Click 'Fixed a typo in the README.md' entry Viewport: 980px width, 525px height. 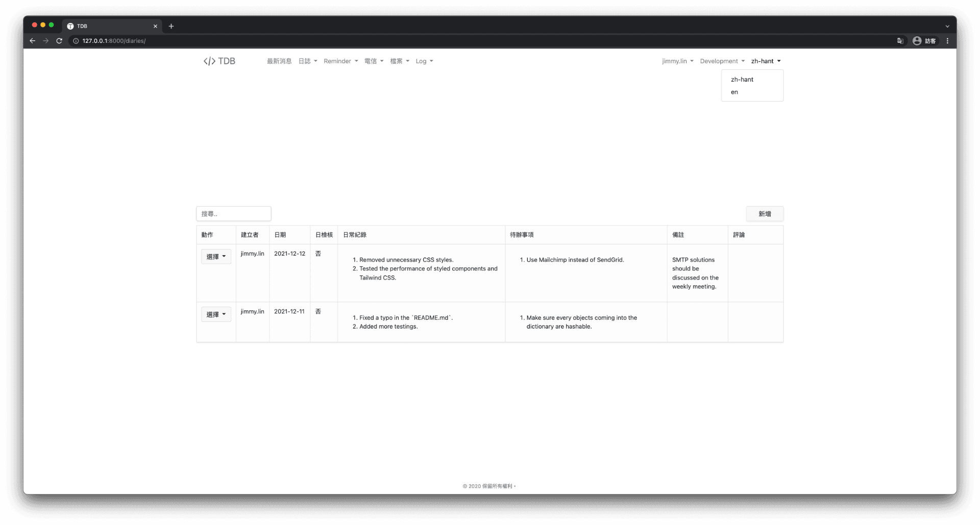[x=406, y=318]
